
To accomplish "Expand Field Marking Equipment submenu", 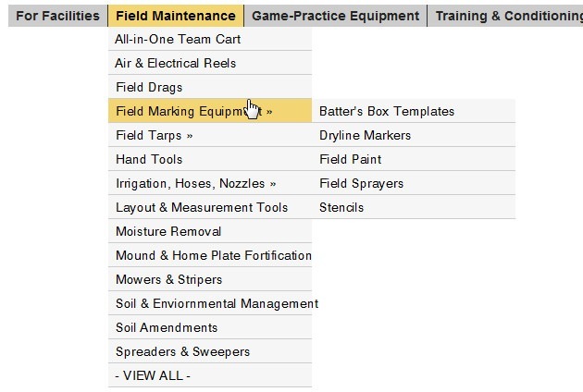I will (x=194, y=112).
